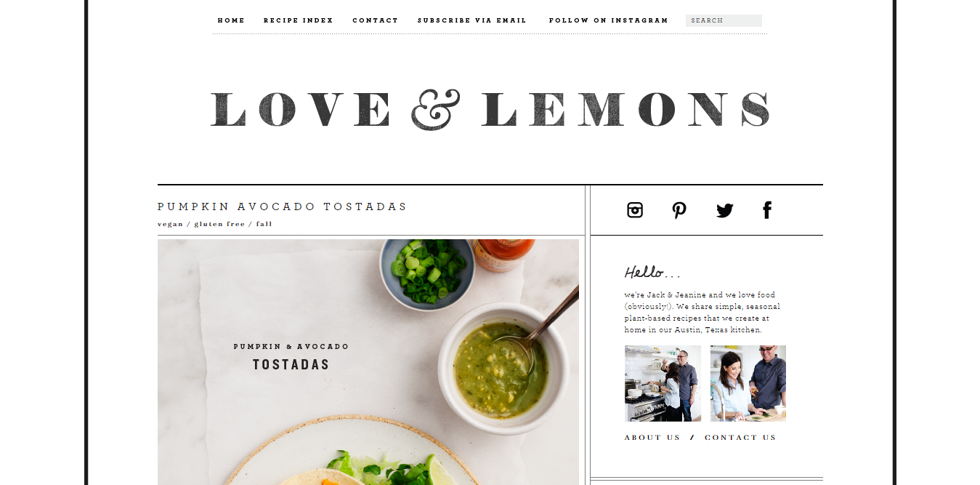The width and height of the screenshot is (980, 485).
Task: Open the Recipe Index menu item
Action: tap(299, 20)
